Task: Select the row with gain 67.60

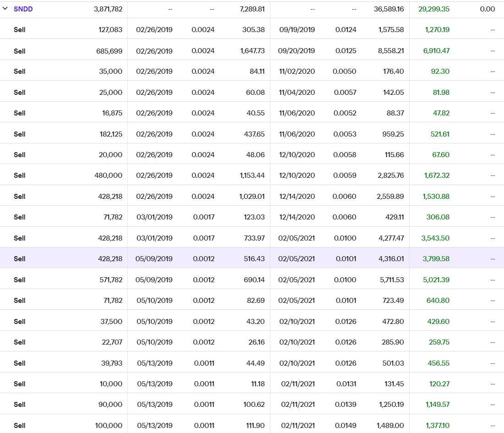Action: tap(20, 155)
